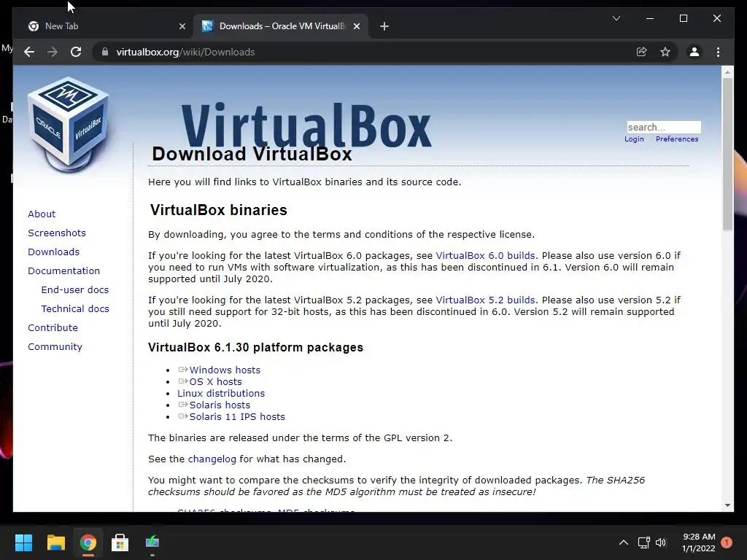The height and width of the screenshot is (560, 747).
Task: Open Technical docs in the sidebar
Action: [75, 309]
